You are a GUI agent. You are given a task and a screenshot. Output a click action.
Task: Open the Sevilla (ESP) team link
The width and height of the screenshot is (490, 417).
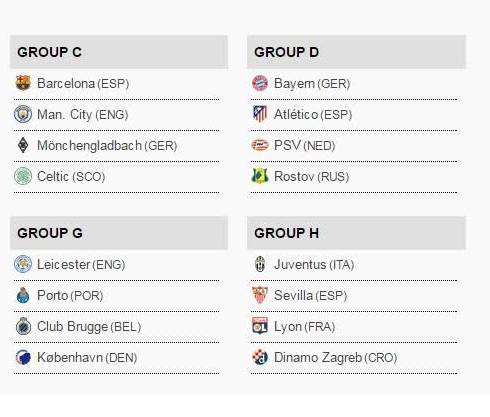click(310, 296)
